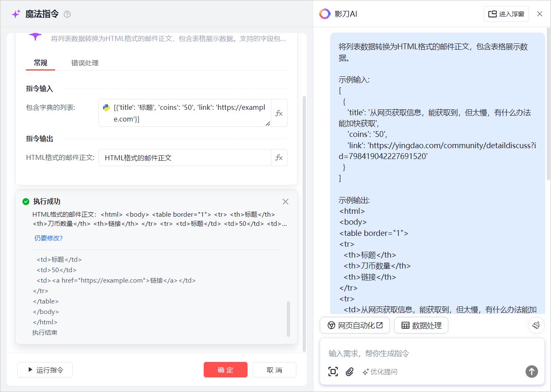The image size is (551, 392).
Task: Click 优化提问 sparkle button
Action: pos(380,372)
